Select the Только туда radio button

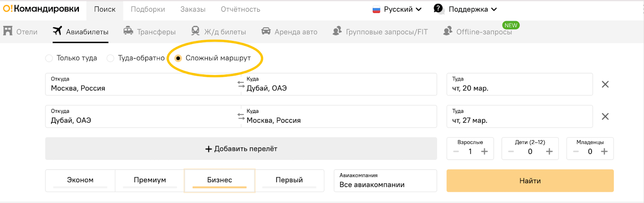49,58
